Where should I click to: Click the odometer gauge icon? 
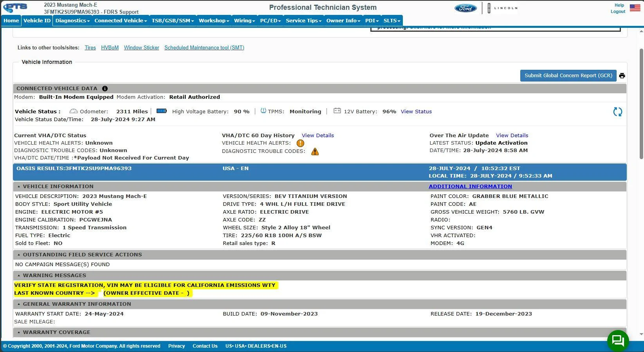pyautogui.click(x=73, y=111)
